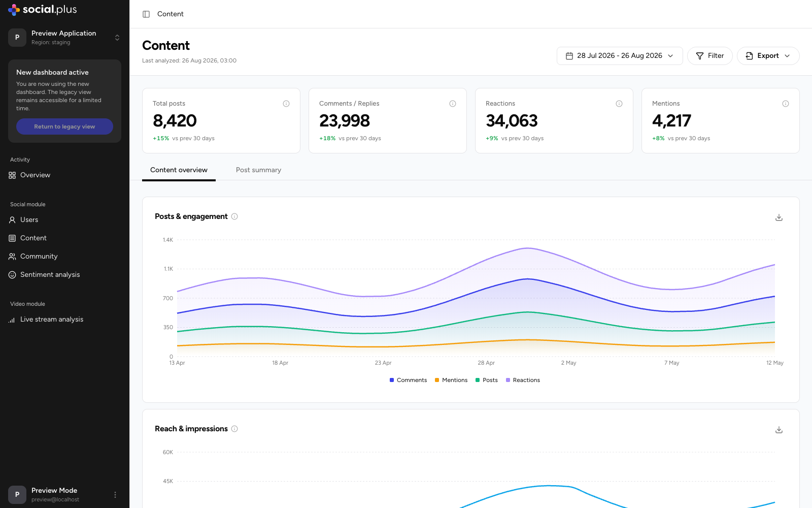Click the +9% change indicator
812x508 pixels.
pos(492,138)
